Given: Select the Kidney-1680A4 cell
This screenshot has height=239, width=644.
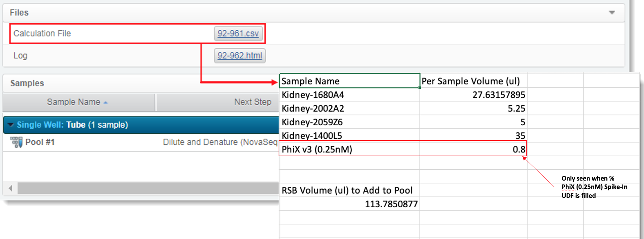Looking at the screenshot, I should (x=349, y=95).
